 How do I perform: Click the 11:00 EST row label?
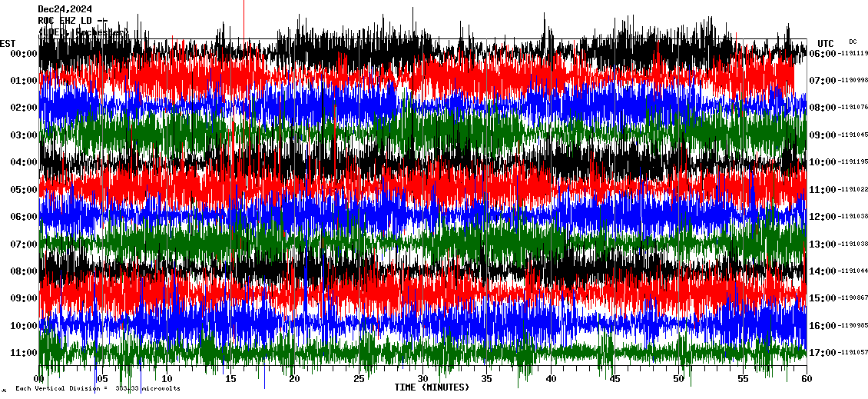coord(24,353)
